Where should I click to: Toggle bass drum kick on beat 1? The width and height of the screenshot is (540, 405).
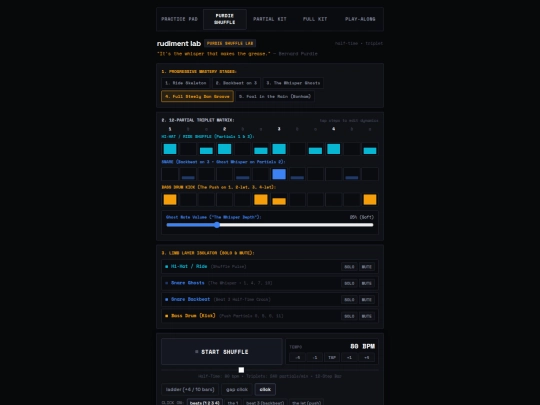(x=170, y=199)
